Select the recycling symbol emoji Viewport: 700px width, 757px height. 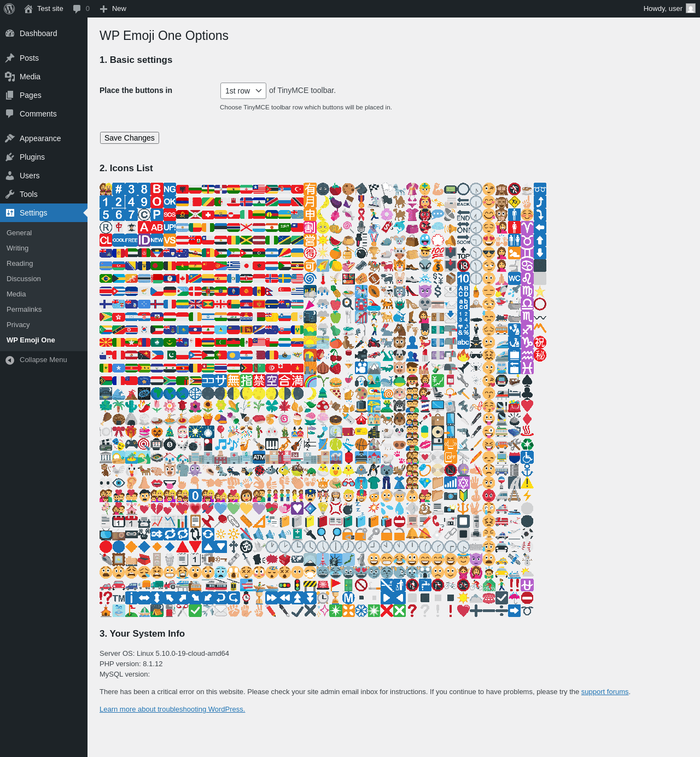click(x=527, y=445)
